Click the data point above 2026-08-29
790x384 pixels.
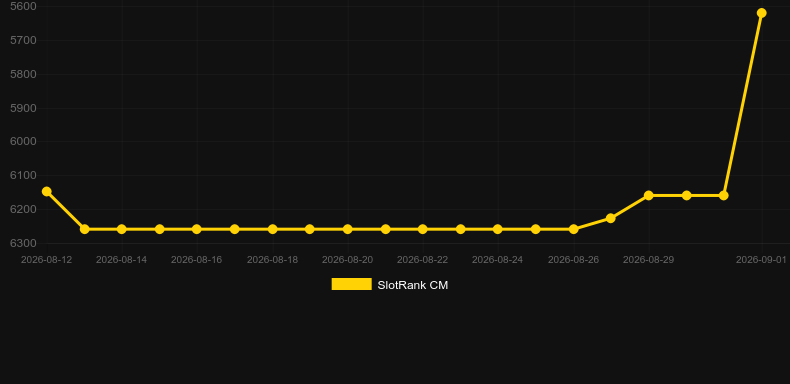tap(648, 196)
